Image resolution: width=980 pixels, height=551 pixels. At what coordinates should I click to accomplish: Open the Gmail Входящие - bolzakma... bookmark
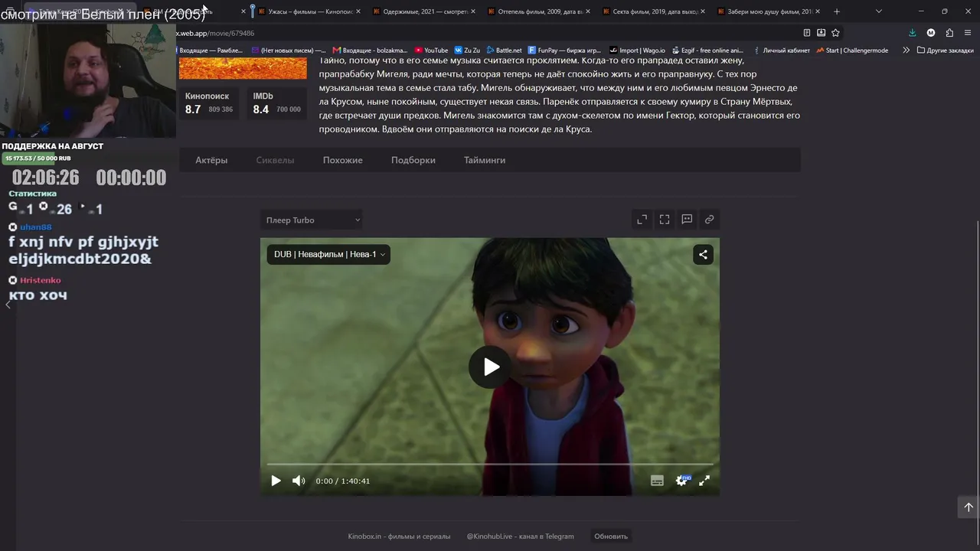(x=371, y=51)
